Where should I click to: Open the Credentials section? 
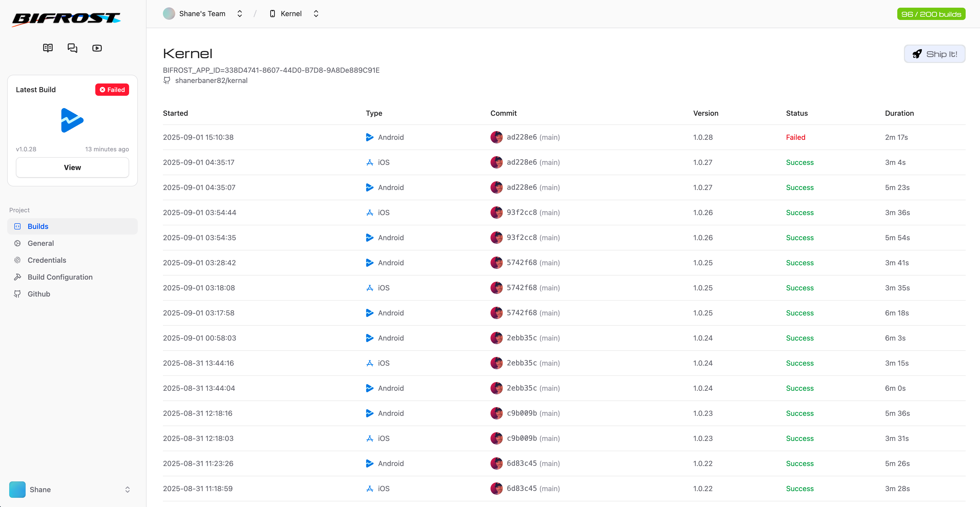(x=47, y=260)
